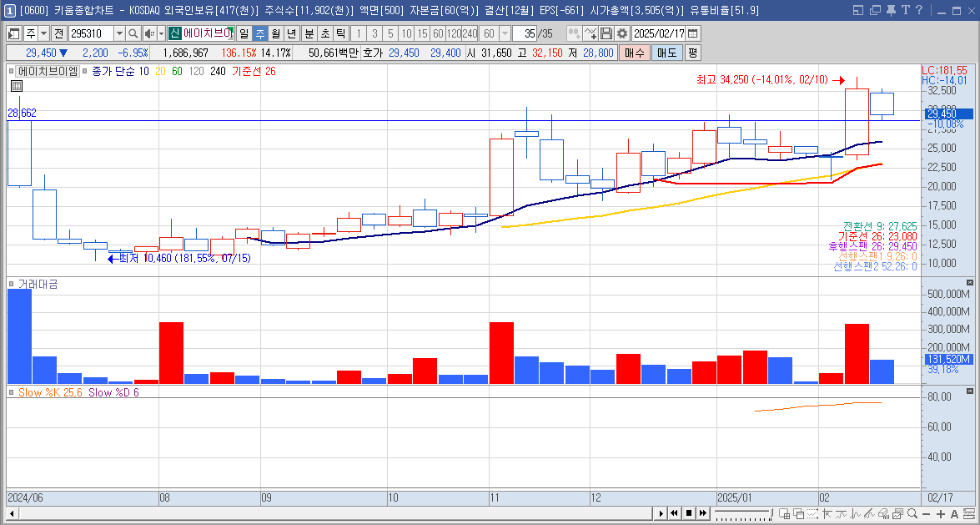Click the bottom magnifier zoom icon
980x525 pixels.
(912, 514)
